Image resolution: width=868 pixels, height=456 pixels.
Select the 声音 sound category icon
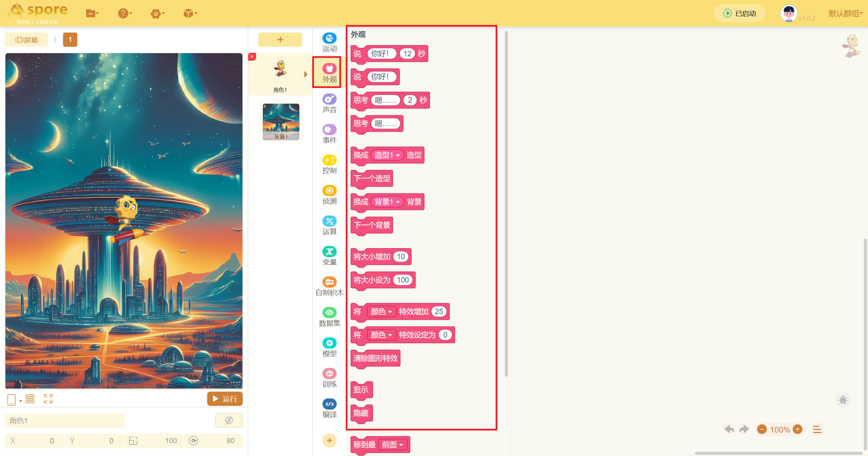tap(329, 103)
